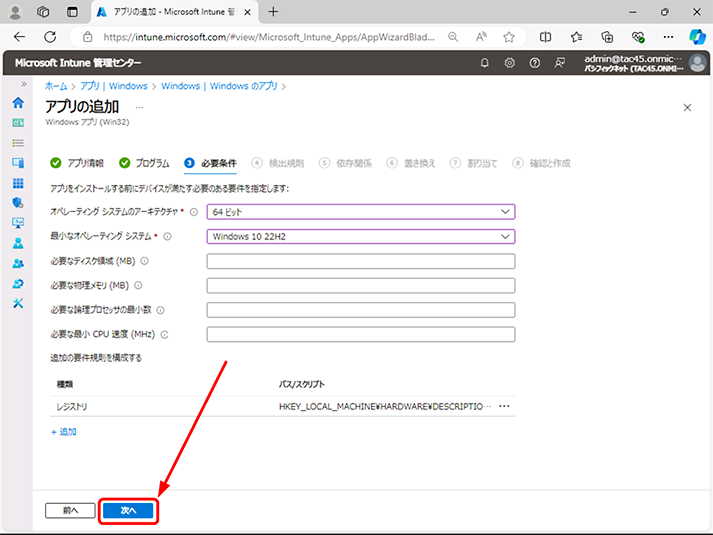Expand the sidebar with double chevron
This screenshot has height=535, width=713.
point(24,84)
